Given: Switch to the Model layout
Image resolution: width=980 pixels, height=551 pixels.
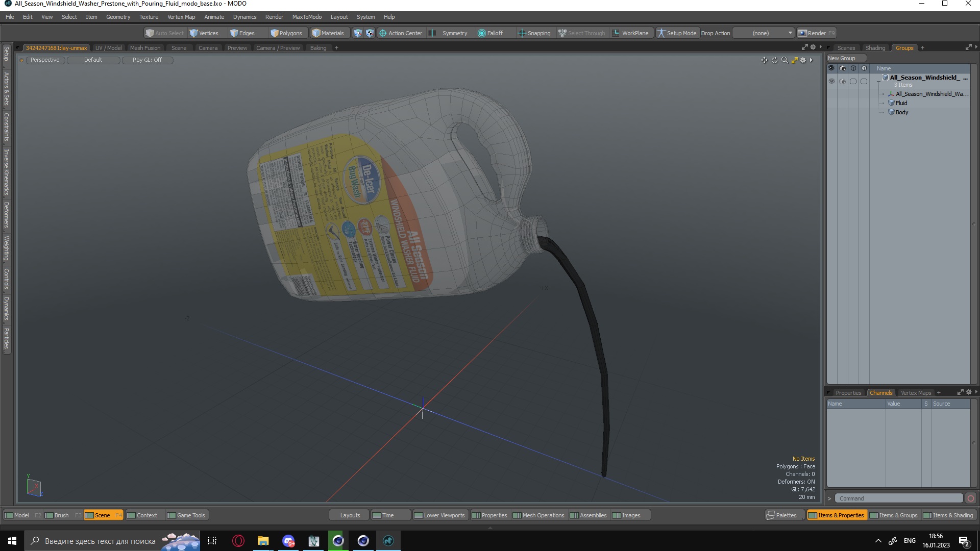Looking at the screenshot, I should tap(21, 515).
